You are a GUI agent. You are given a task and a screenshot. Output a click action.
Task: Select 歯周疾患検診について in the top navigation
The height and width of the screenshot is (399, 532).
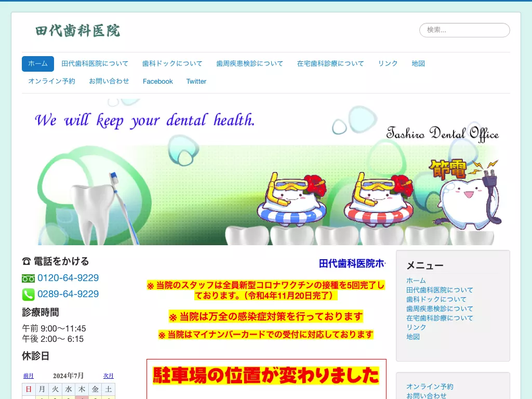pyautogui.click(x=250, y=64)
